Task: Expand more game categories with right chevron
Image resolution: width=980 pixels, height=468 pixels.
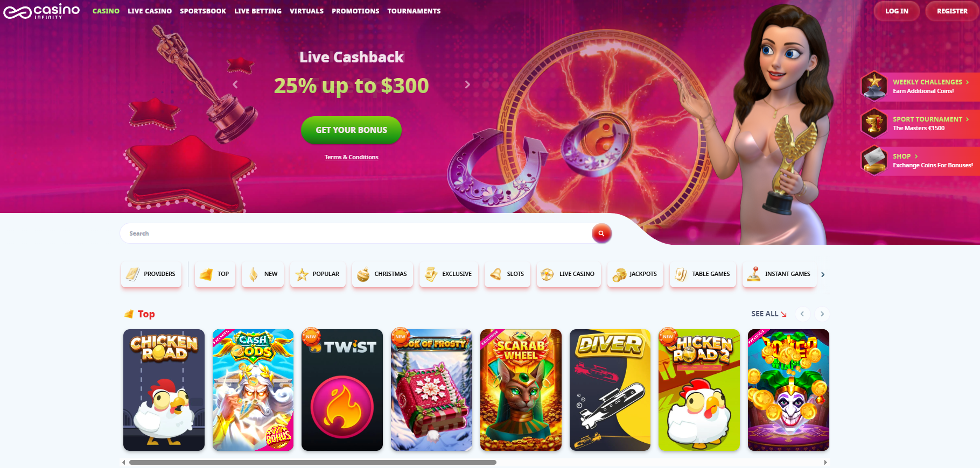Action: [823, 275]
